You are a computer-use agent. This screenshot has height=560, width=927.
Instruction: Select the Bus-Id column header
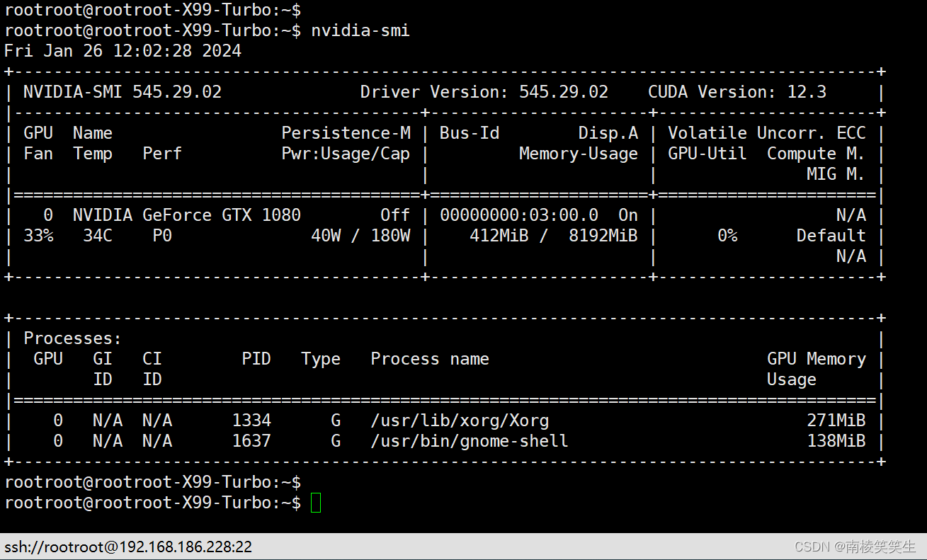[x=470, y=133]
